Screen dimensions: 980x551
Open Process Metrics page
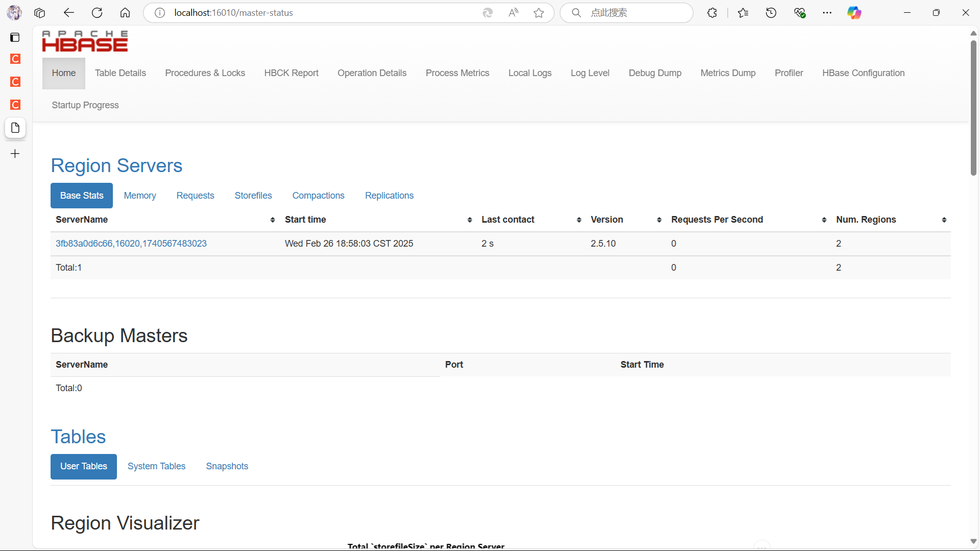[x=458, y=73]
